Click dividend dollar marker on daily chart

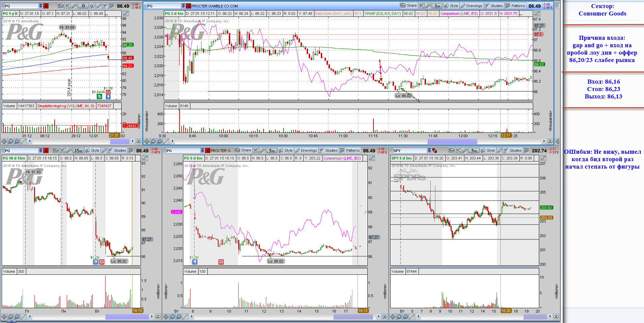point(99,96)
